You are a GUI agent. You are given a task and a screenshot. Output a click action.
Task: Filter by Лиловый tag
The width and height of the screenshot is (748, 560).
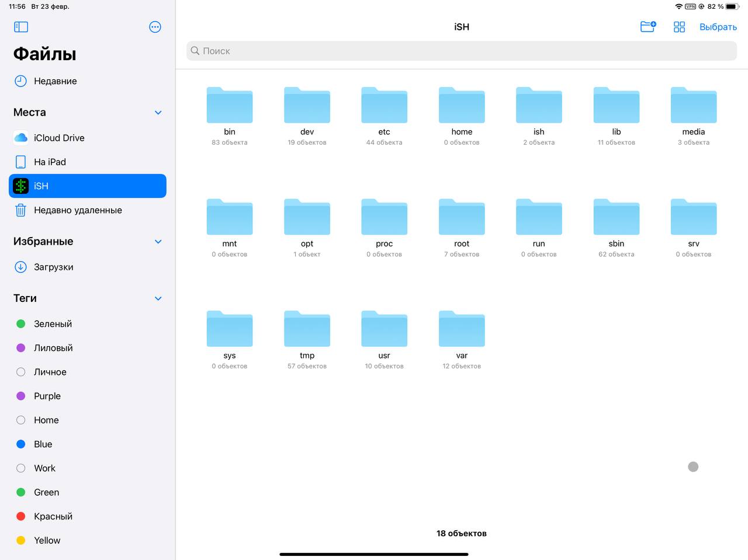[x=88, y=347]
